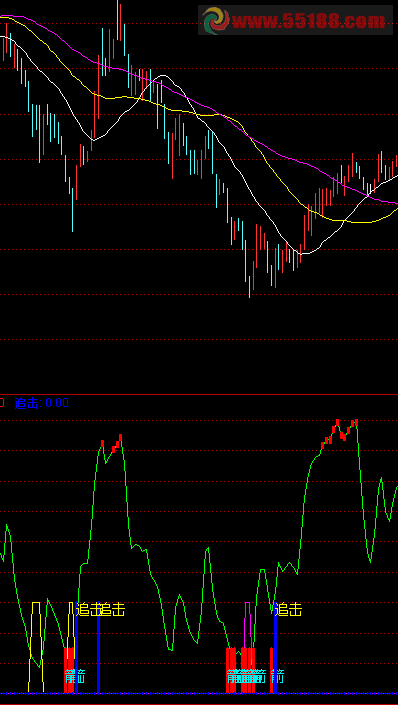Open the www.55188.com watermark link
The image size is (398, 705).
pyautogui.click(x=309, y=21)
